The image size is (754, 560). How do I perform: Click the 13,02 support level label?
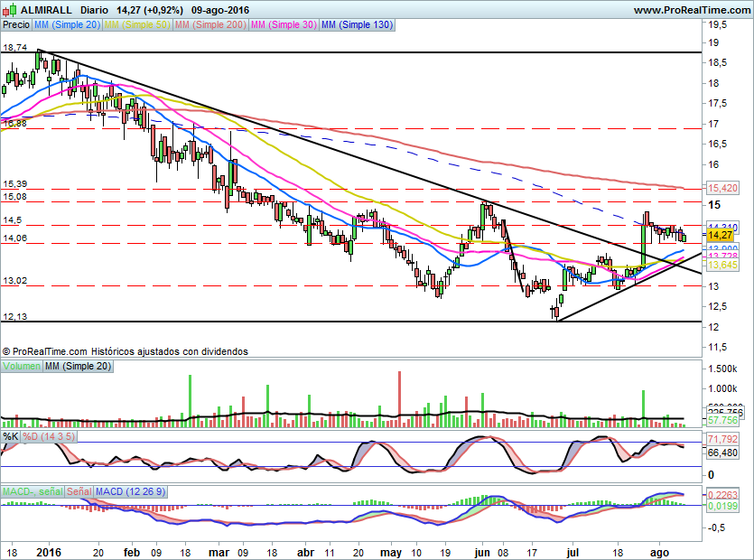[15, 281]
